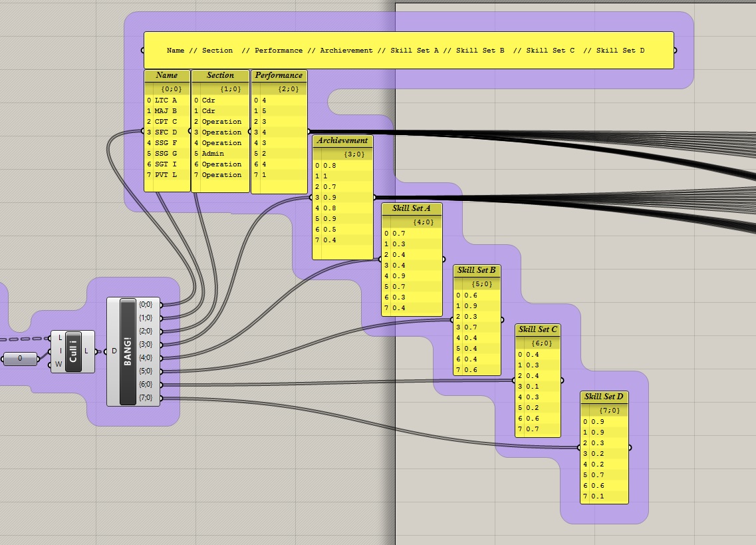
Task: Click the 'SFC D' row in Name panel
Action: pyautogui.click(x=167, y=132)
